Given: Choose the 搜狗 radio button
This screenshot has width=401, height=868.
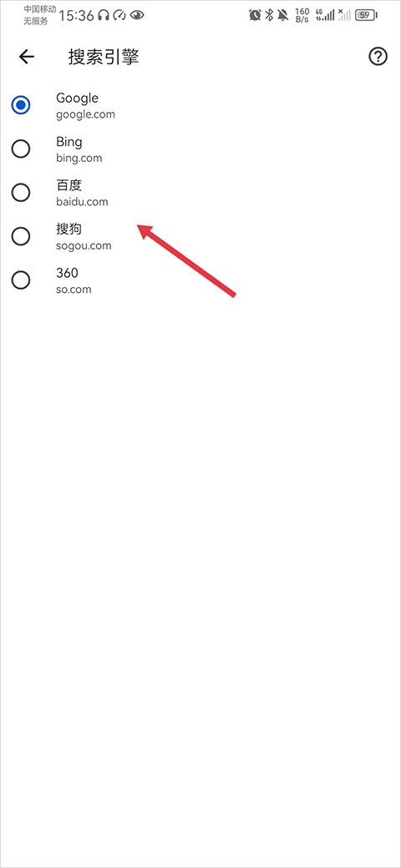Looking at the screenshot, I should [x=21, y=236].
